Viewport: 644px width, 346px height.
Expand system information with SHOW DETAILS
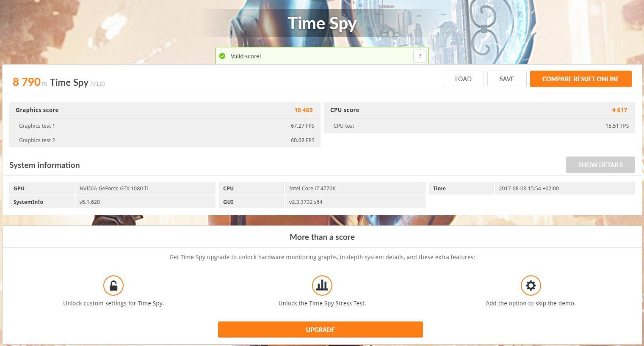(600, 165)
